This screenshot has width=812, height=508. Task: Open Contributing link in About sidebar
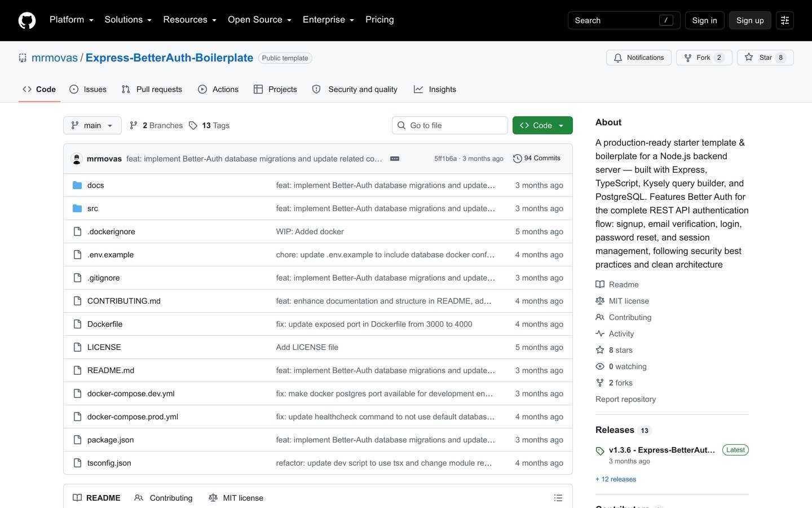click(x=624, y=317)
